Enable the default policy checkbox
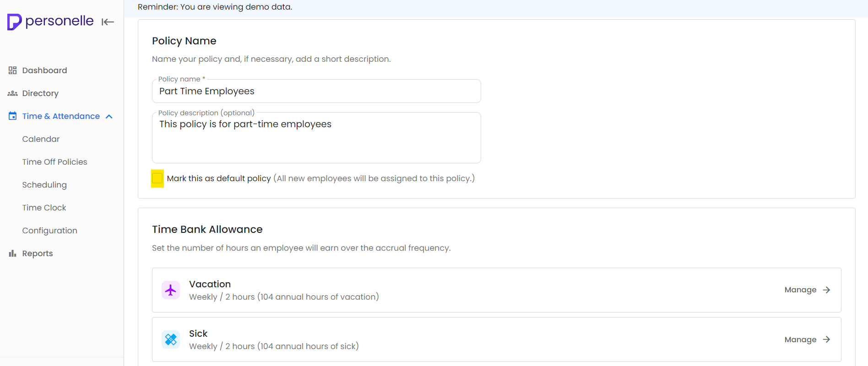 (x=157, y=178)
